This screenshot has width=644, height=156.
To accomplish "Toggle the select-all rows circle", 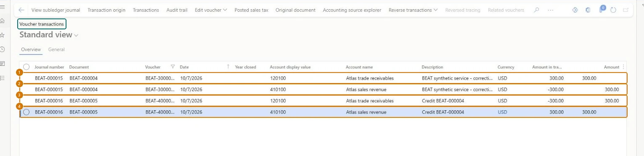I will 27,67.
